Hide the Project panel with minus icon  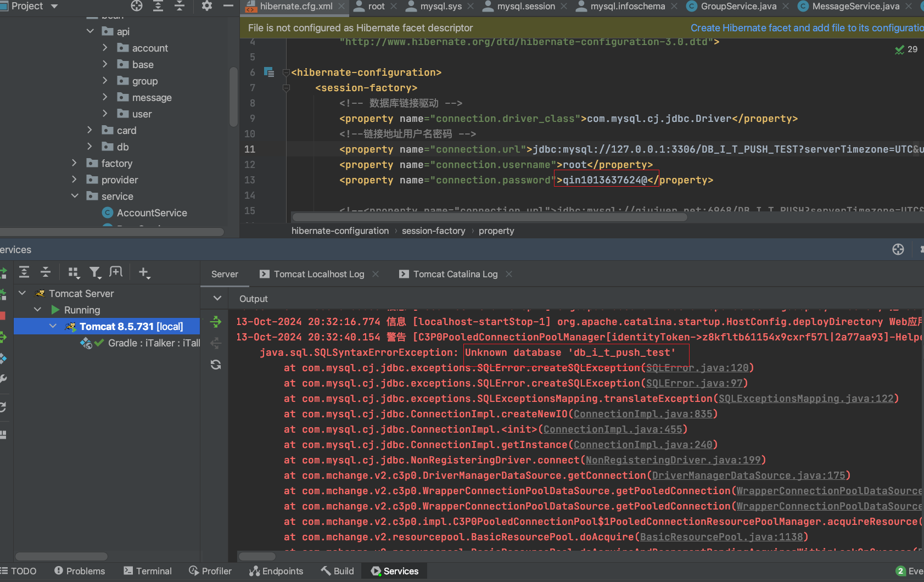(x=228, y=6)
